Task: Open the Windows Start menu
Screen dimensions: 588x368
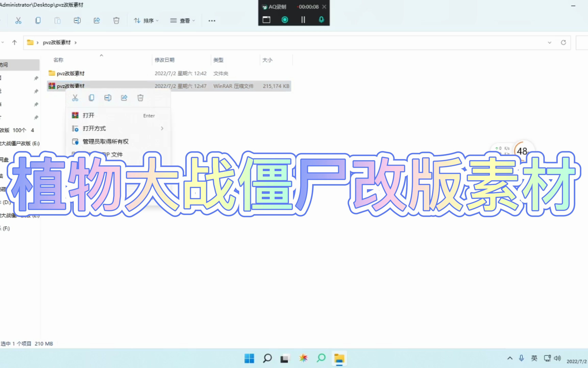Action: (249, 358)
